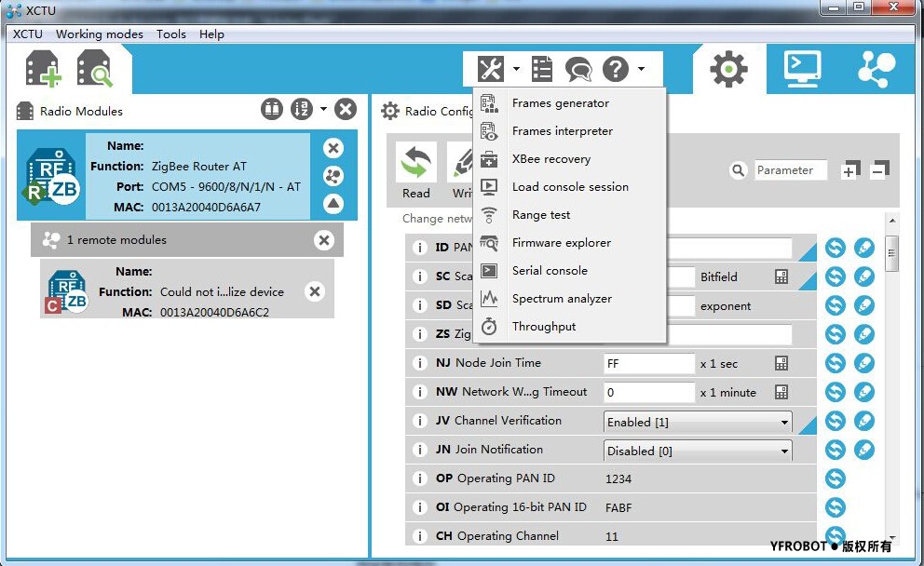Open the Consoles working mode
924x566 pixels.
coord(801,69)
